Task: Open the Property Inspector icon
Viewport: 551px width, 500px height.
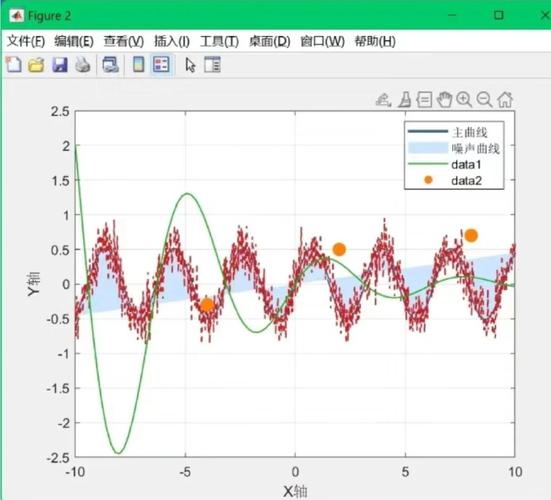Action: pos(212,65)
